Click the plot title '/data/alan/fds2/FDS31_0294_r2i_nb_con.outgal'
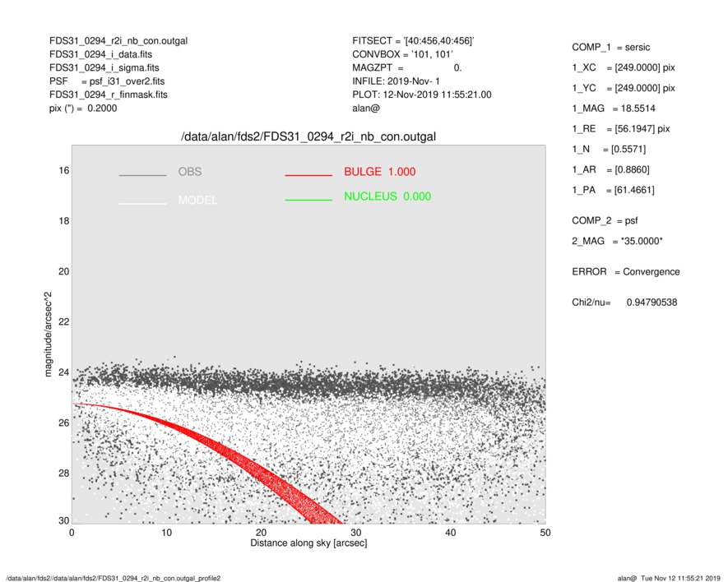The height and width of the screenshot is (582, 728). pyautogui.click(x=308, y=137)
